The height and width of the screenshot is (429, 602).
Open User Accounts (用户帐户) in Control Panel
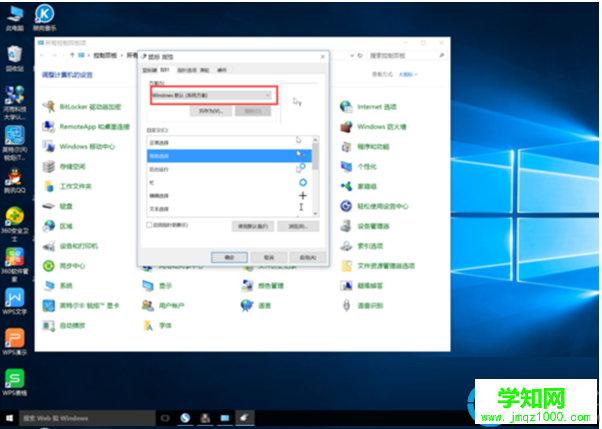(163, 306)
